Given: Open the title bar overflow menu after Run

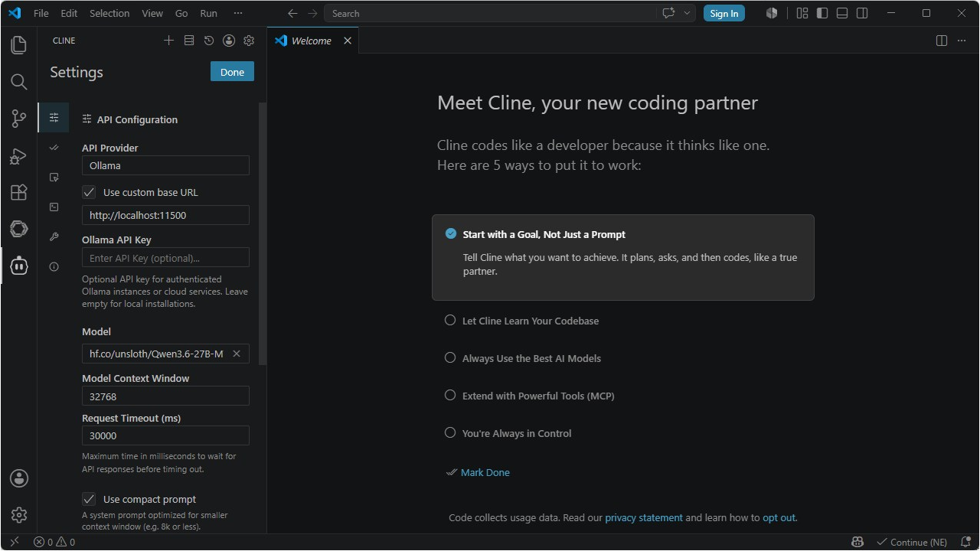Looking at the screenshot, I should click(238, 13).
